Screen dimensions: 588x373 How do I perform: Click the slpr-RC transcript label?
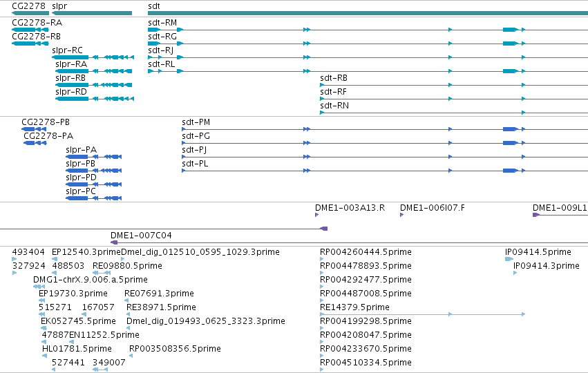pyautogui.click(x=67, y=50)
